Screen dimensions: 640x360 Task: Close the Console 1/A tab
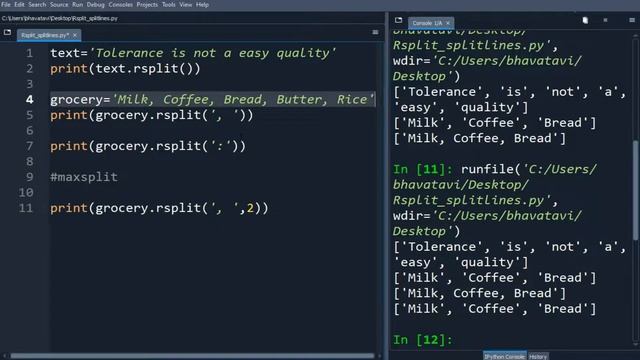coord(448,23)
